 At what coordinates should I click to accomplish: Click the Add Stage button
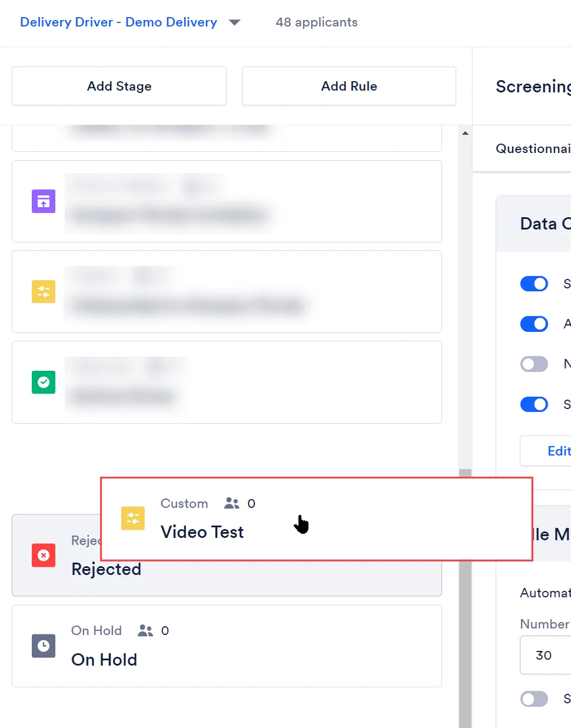119,86
